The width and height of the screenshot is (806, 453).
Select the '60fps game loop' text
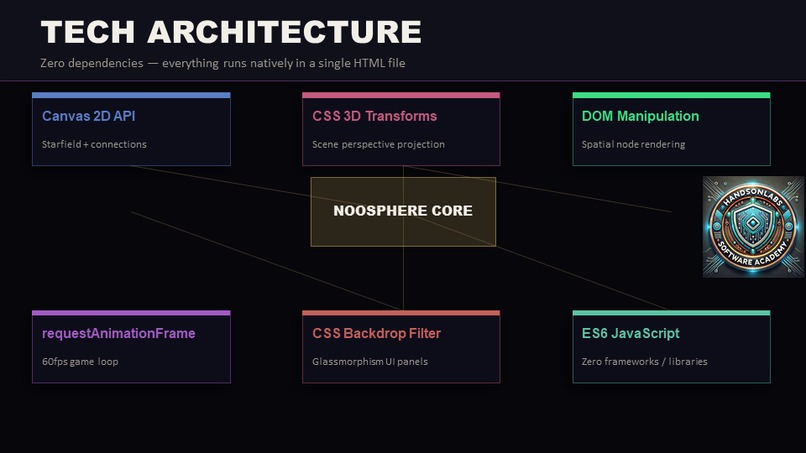80,361
